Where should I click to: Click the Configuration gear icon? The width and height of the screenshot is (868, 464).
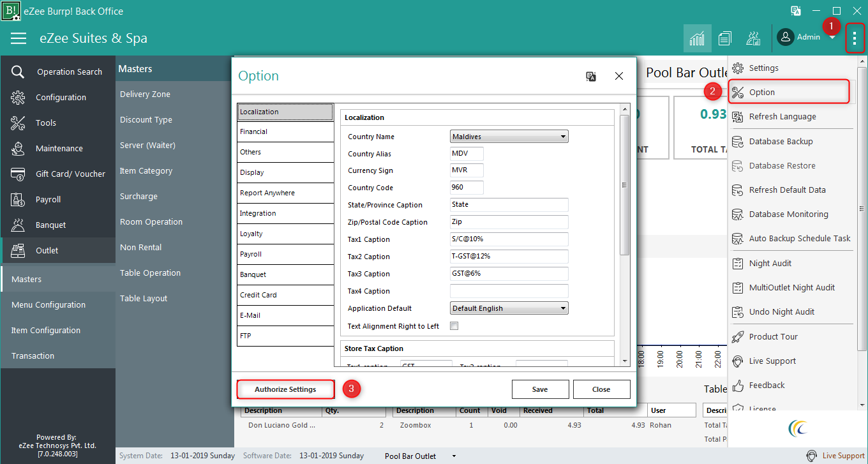click(x=18, y=97)
